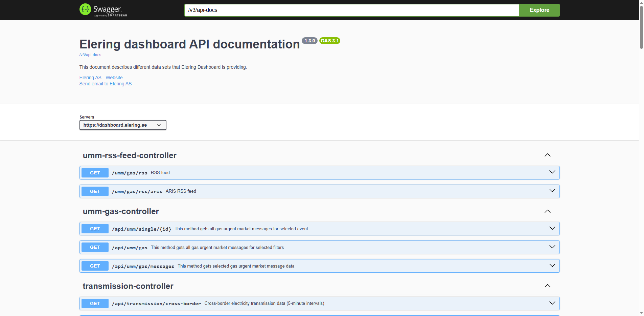Collapse the transmission-controller section
Viewport: 644px width, 316px height.
547,286
